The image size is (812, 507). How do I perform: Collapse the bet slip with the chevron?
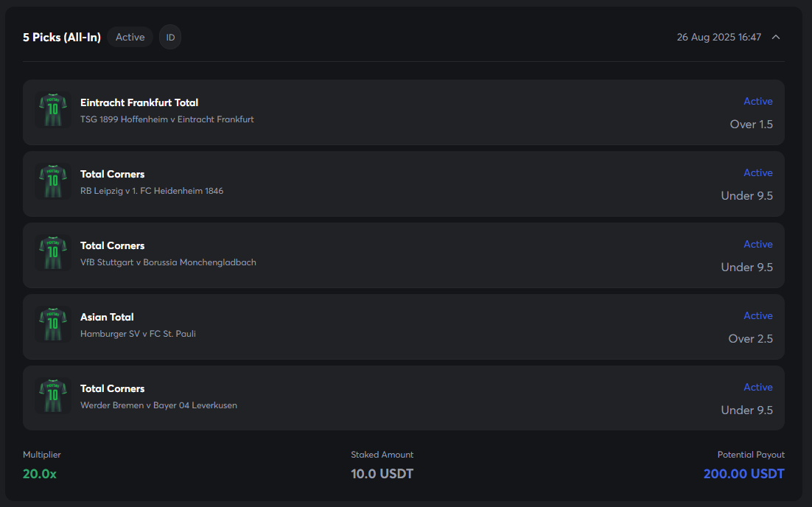(776, 37)
